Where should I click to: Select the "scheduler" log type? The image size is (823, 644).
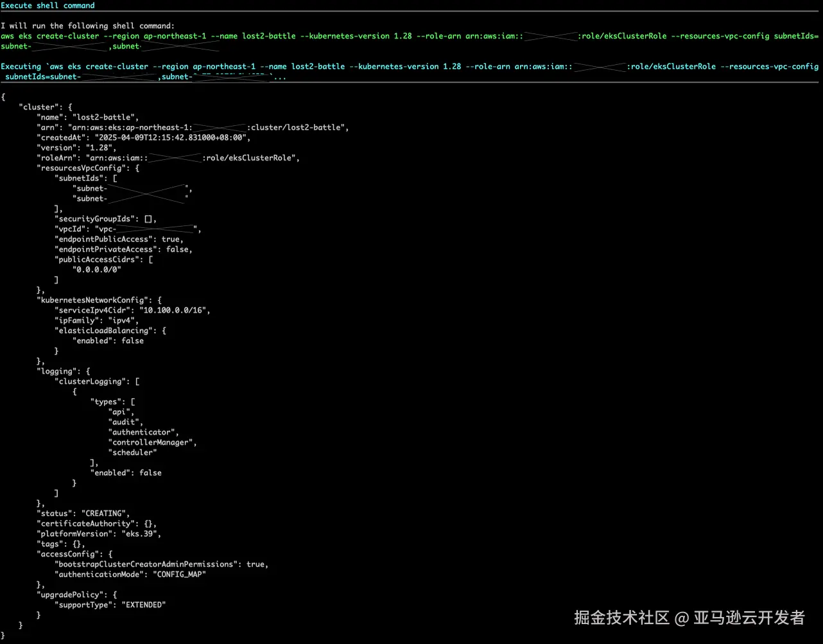click(x=133, y=453)
